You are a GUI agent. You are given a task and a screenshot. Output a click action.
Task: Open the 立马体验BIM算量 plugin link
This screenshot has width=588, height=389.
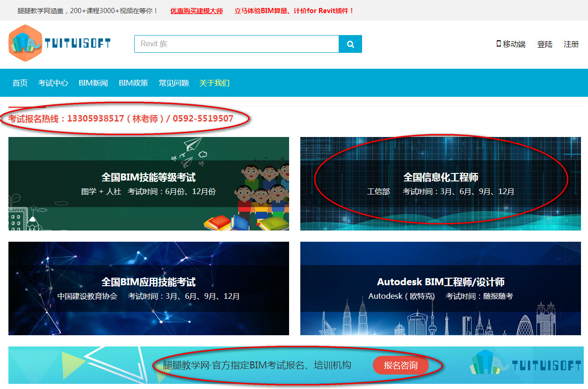tap(294, 11)
